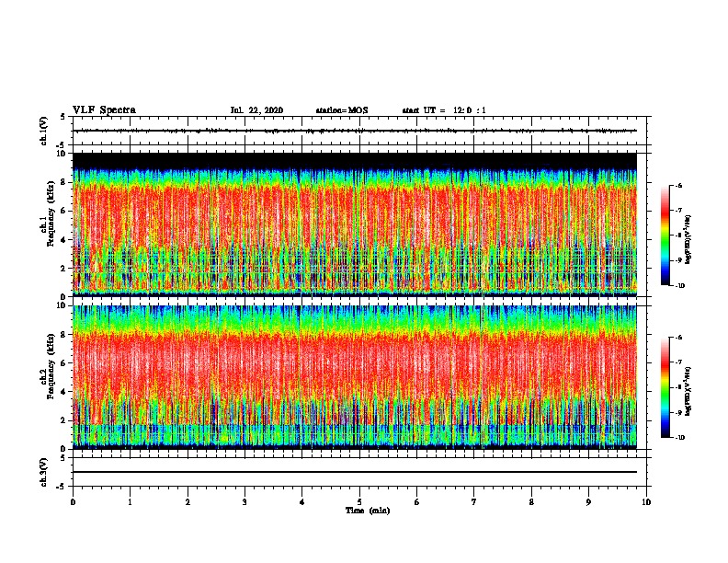Click time axis tick label '9'
The image size is (728, 563).
click(x=588, y=502)
